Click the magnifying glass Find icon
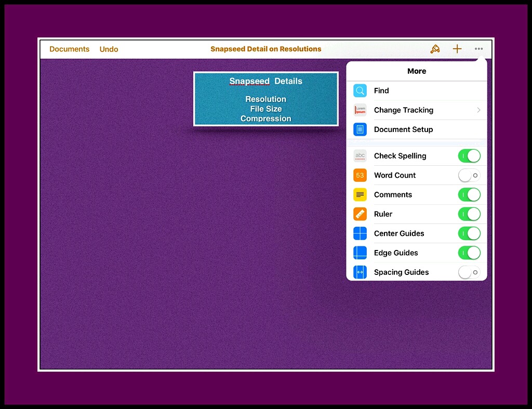Viewport: 532px width, 409px height. (x=360, y=90)
